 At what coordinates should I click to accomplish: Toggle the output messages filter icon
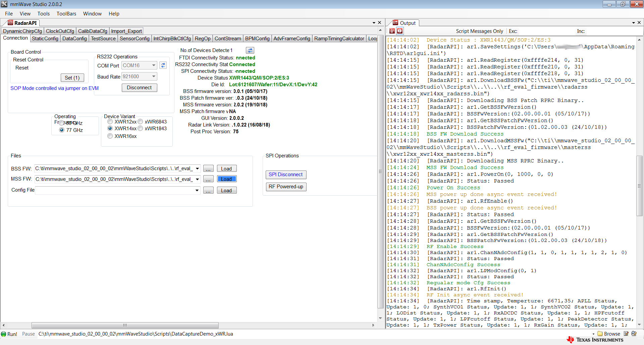(x=400, y=31)
